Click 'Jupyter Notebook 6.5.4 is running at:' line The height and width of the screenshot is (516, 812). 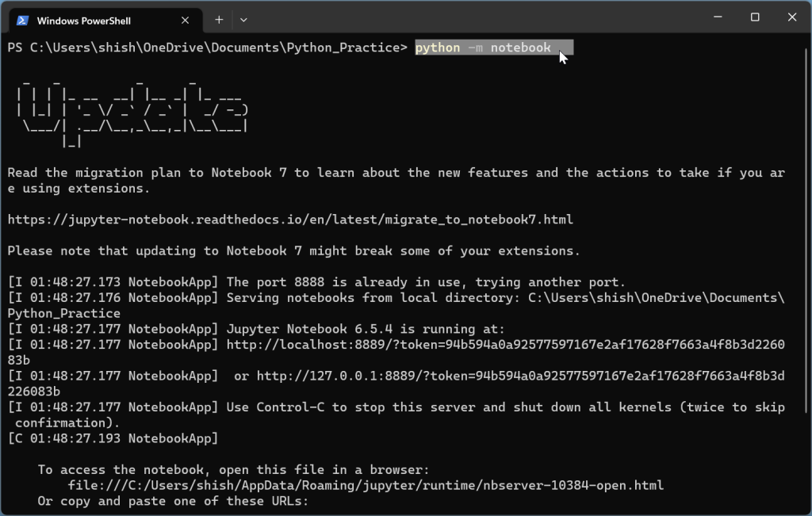tap(365, 329)
